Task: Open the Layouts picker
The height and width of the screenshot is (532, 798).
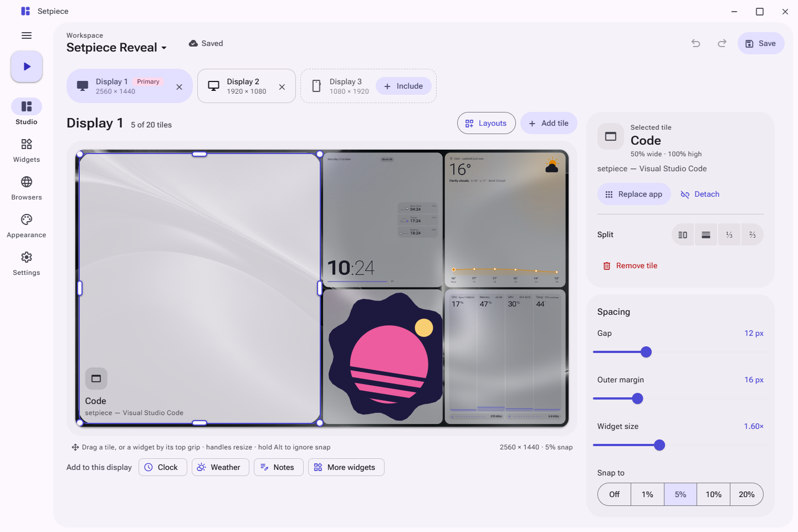Action: tap(487, 123)
